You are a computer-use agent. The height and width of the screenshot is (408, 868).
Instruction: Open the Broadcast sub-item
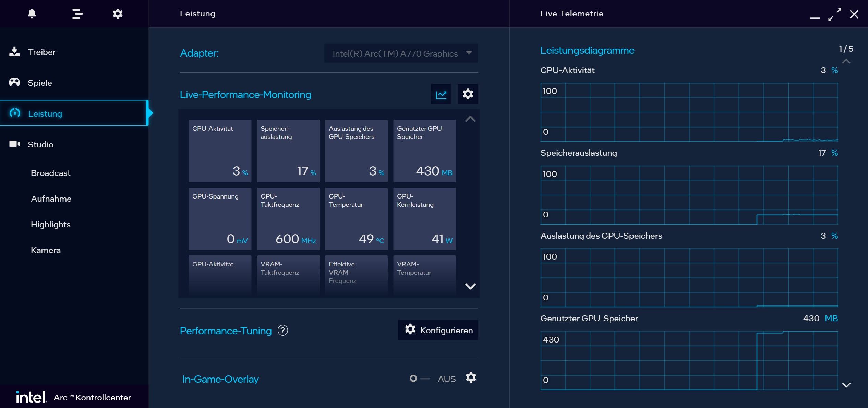coord(50,173)
